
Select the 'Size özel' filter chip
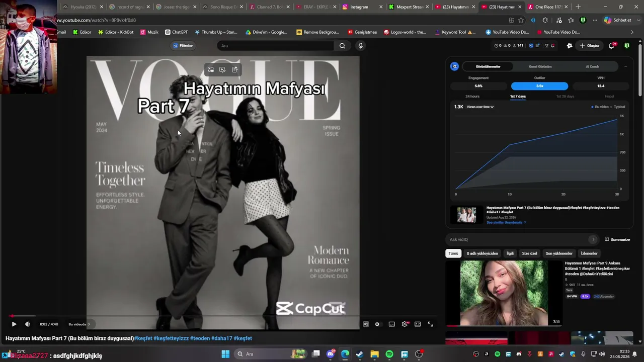point(529,253)
